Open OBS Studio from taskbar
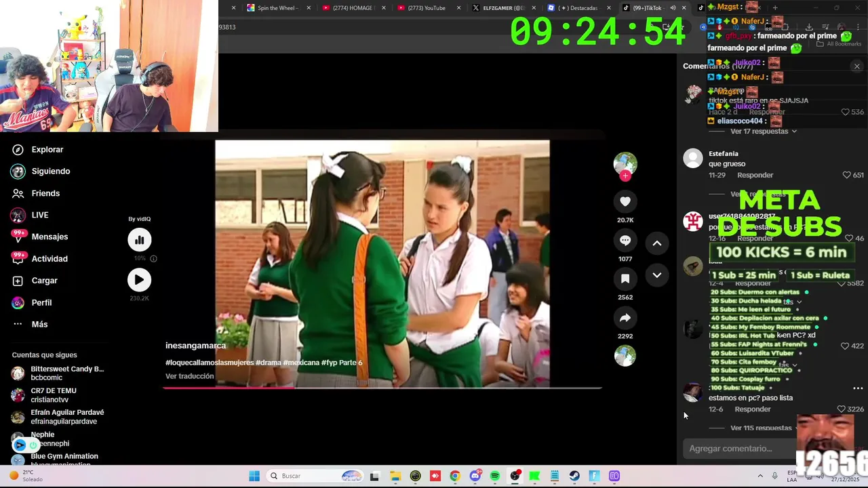The image size is (868, 488). click(515, 476)
